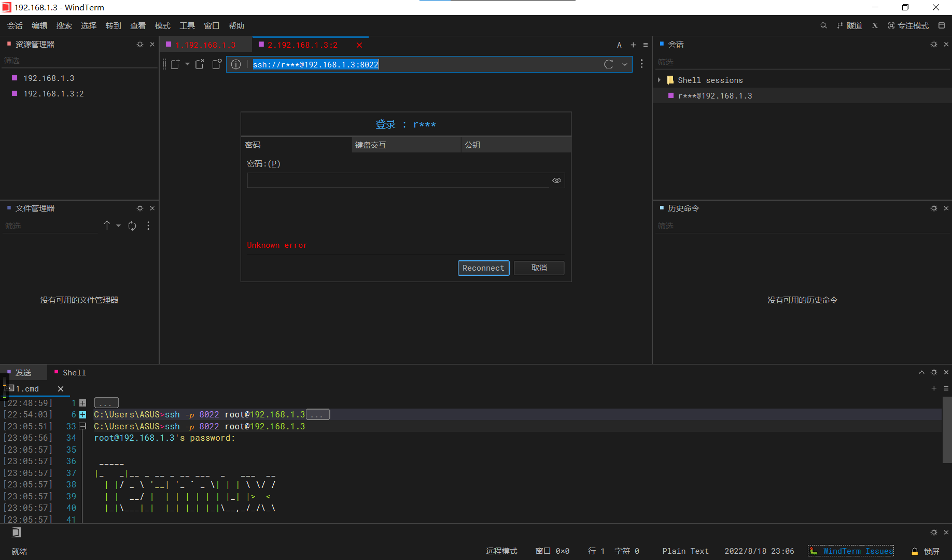Viewport: 952px width, 560px height.
Task: Click the X script icon in title bar
Action: click(x=875, y=25)
